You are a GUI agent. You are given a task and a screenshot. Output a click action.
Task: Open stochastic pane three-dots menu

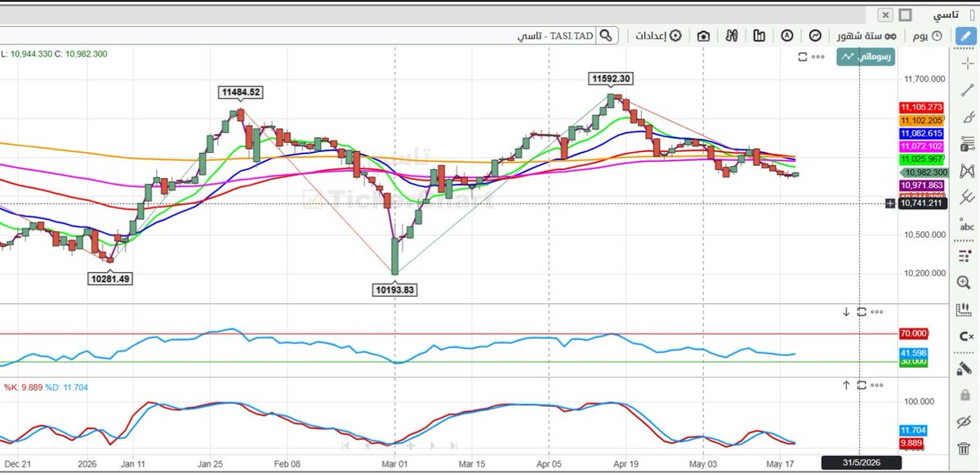(x=877, y=385)
